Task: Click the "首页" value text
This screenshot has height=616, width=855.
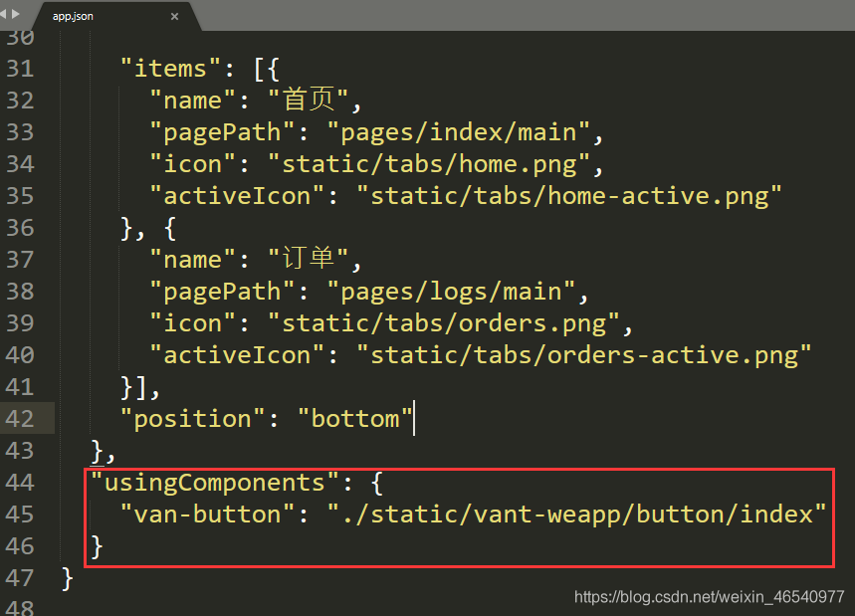Action: click(309, 100)
